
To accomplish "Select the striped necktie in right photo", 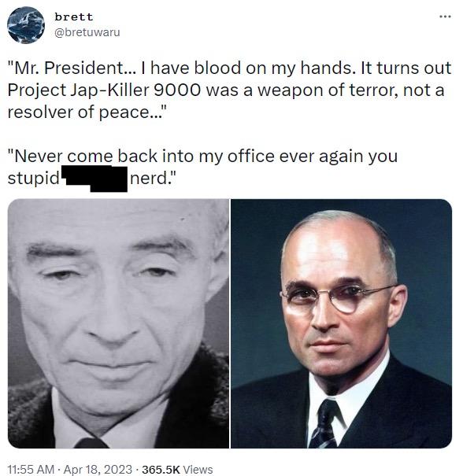I will point(326,424).
